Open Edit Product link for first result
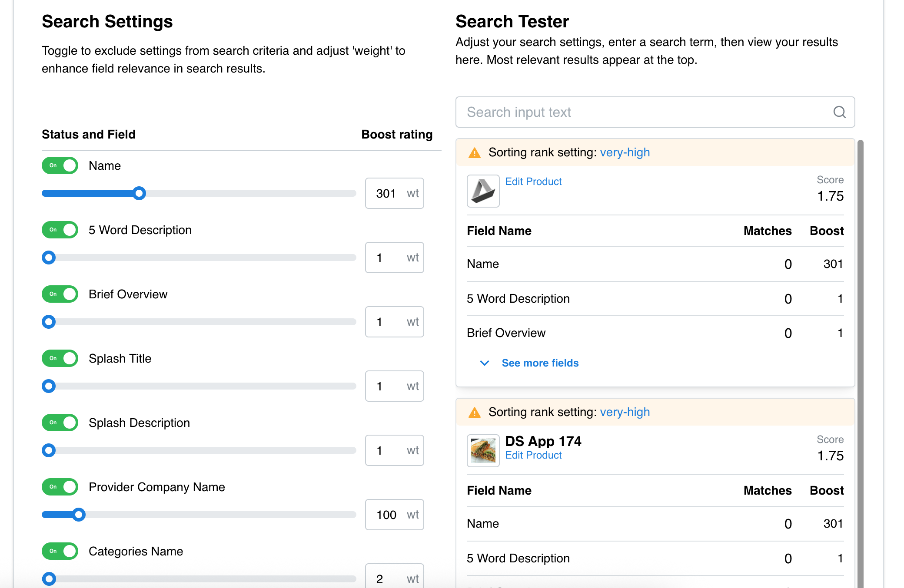 (x=533, y=182)
